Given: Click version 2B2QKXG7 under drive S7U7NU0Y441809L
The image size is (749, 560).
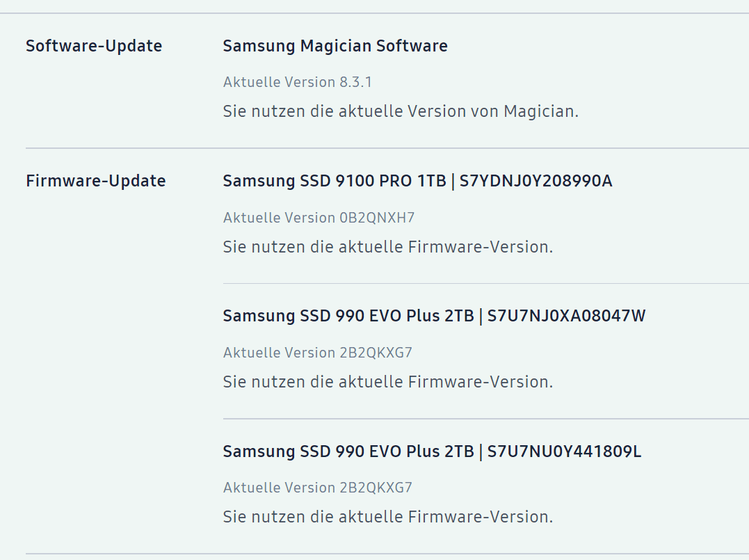Looking at the screenshot, I should point(376,488).
